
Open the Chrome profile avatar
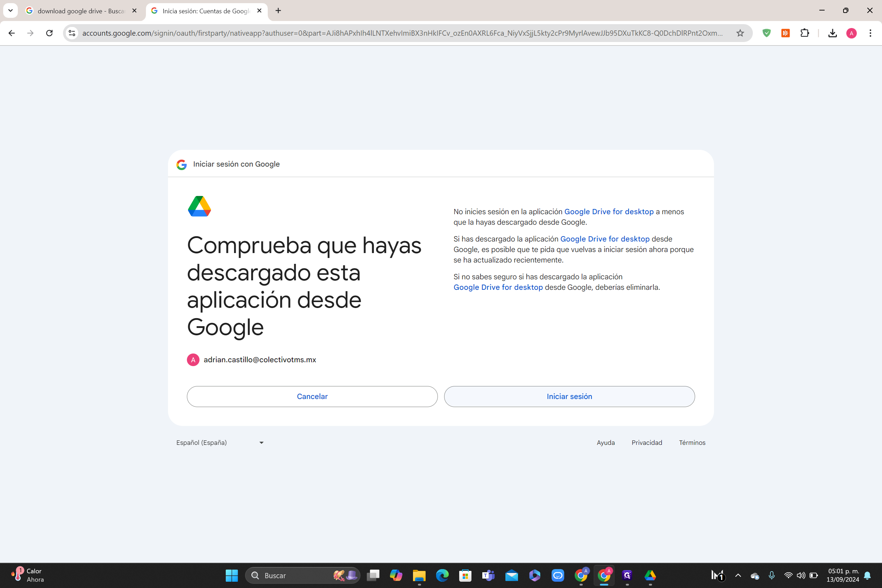pyautogui.click(x=851, y=33)
